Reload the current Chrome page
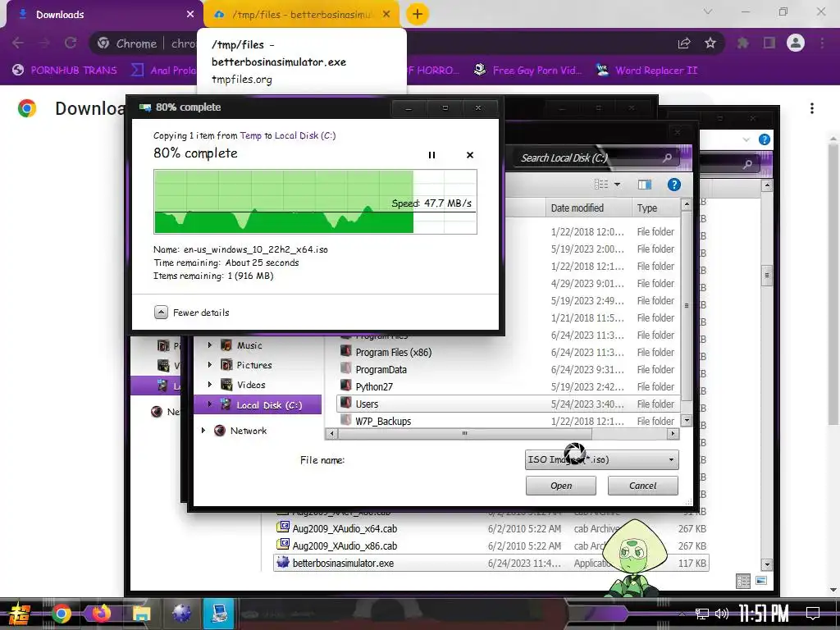The image size is (840, 630). [x=71, y=43]
